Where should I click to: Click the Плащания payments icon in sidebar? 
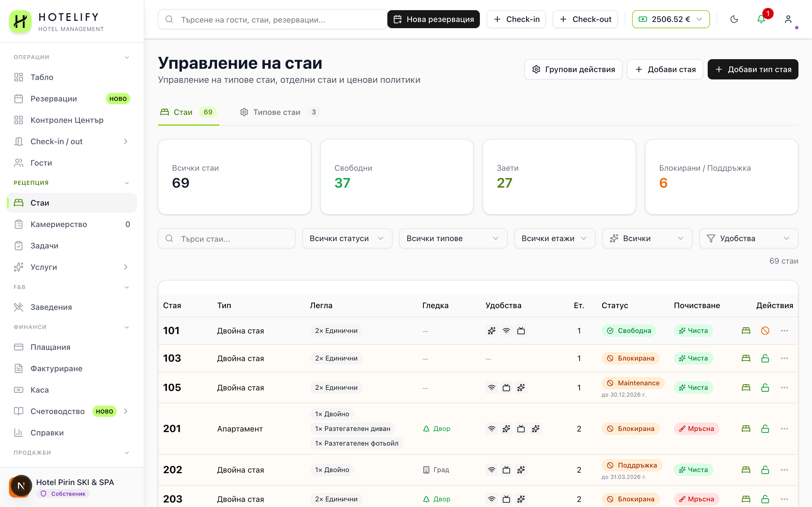(x=18, y=347)
